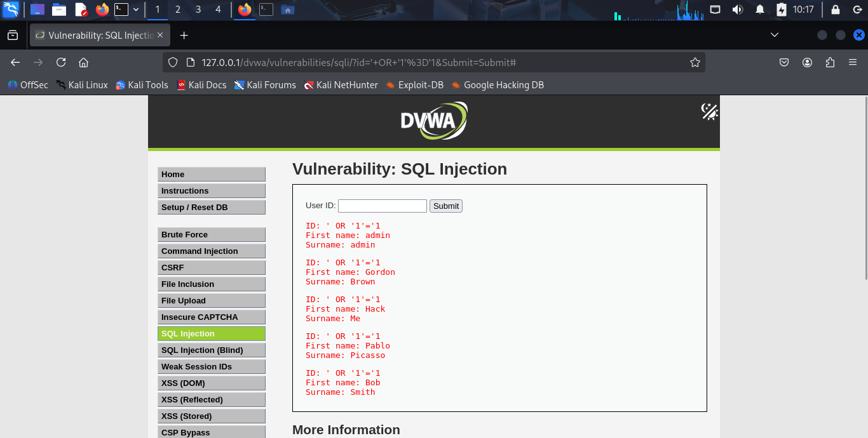Screen dimensions: 868x438
Task: Expand the terminal launcher dropdown arrow
Action: (x=135, y=10)
